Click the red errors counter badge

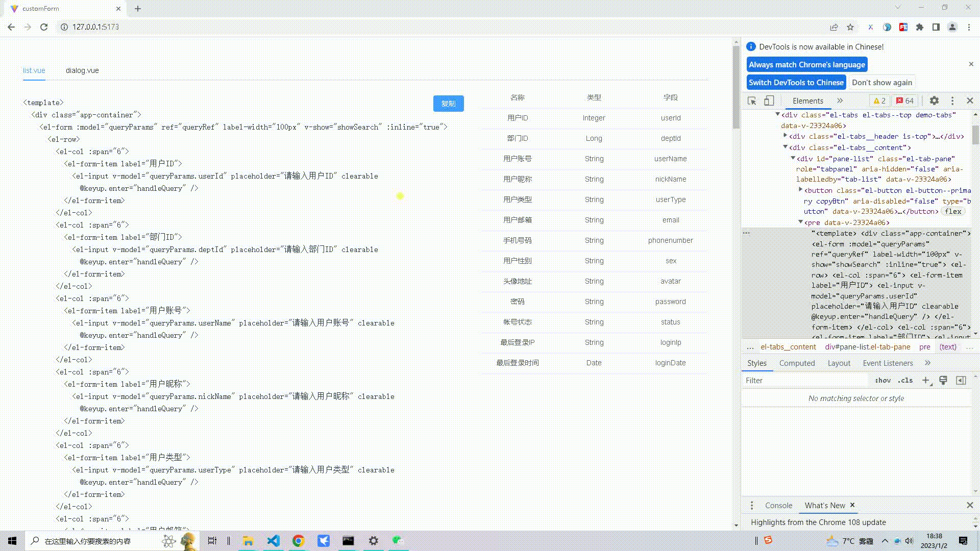[x=905, y=101]
